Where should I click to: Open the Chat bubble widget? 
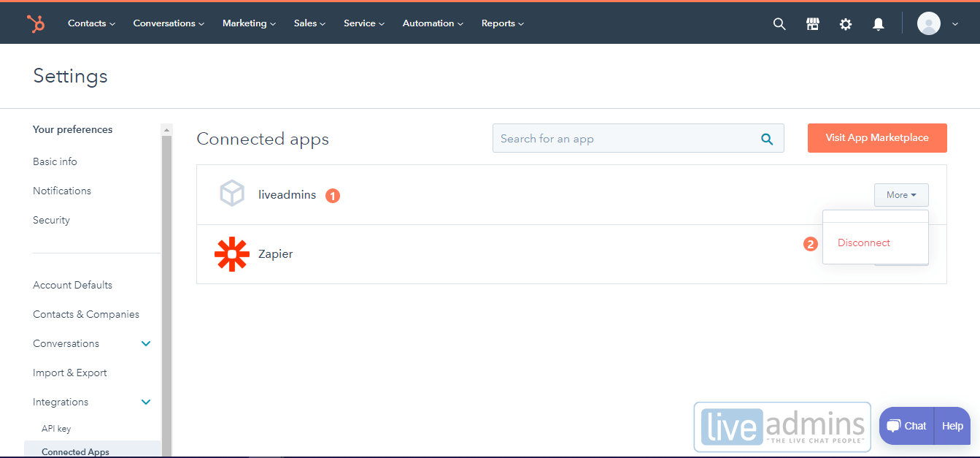pos(906,425)
